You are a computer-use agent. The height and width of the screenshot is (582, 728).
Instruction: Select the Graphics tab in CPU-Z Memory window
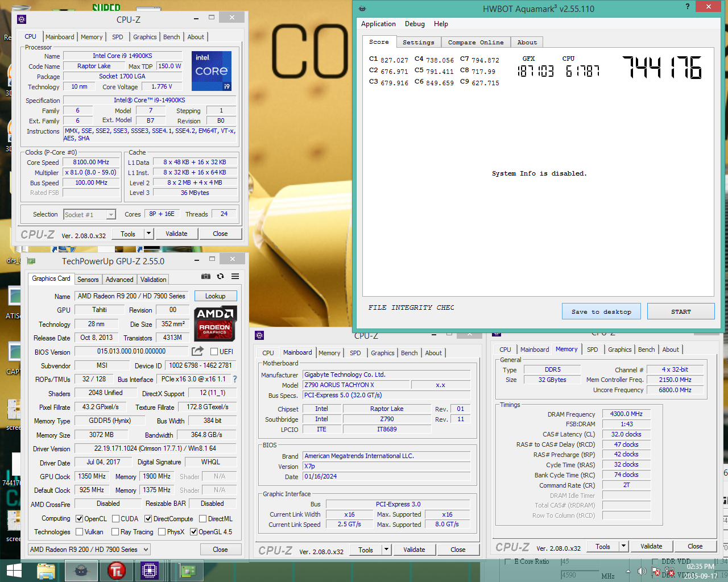tap(620, 350)
